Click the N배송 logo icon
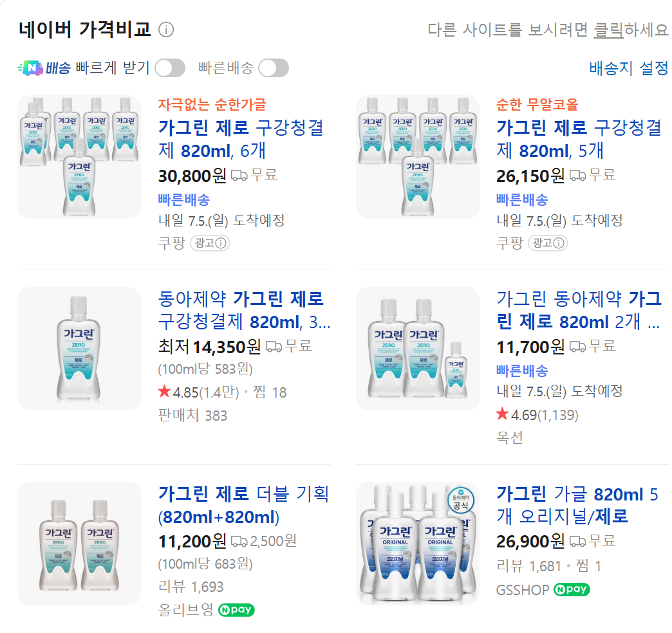 point(30,68)
